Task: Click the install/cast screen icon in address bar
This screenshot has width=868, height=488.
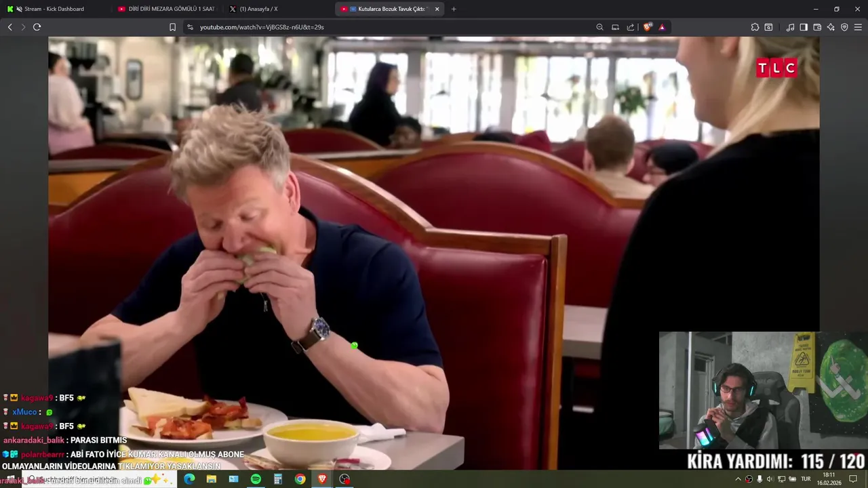Action: click(615, 27)
